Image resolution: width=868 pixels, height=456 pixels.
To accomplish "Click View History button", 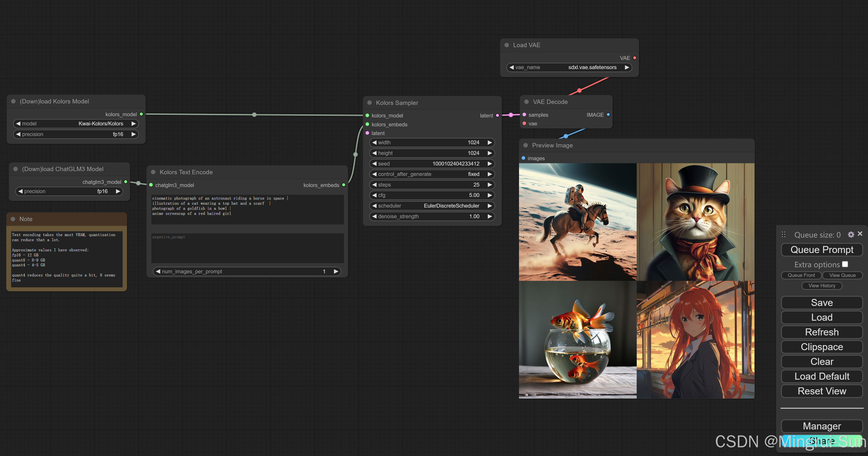I will pyautogui.click(x=822, y=286).
